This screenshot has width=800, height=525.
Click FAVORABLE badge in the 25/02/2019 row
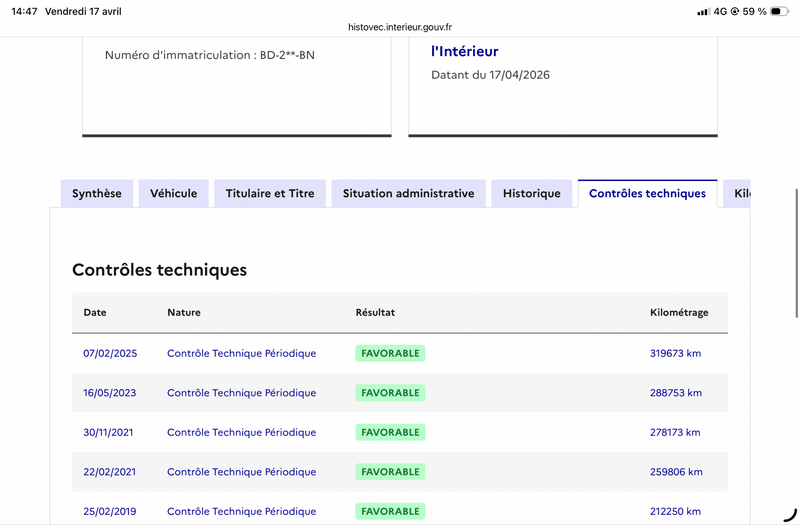point(390,511)
